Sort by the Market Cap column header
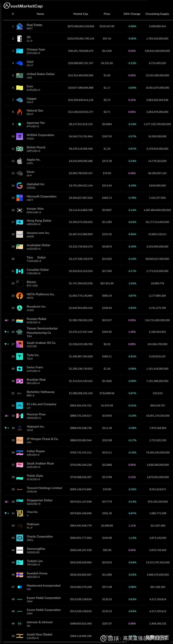173x644 pixels. click(x=80, y=14)
